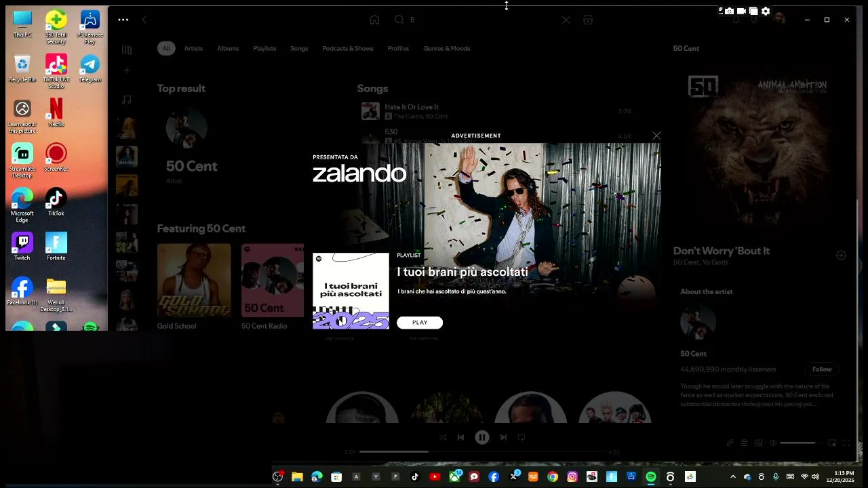This screenshot has width=868, height=488.
Task: Select the All filter chip
Action: (x=165, y=48)
